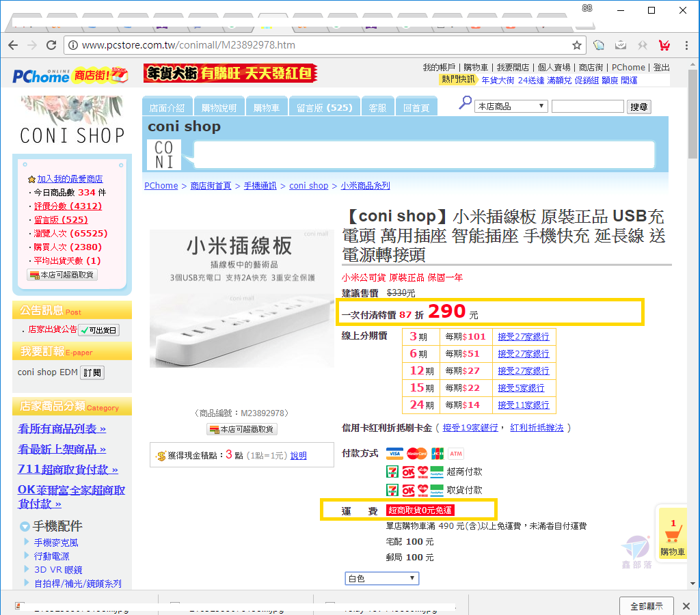This screenshot has height=615, width=700.
Task: Click the 說明 link for cash points
Action: coord(298,456)
